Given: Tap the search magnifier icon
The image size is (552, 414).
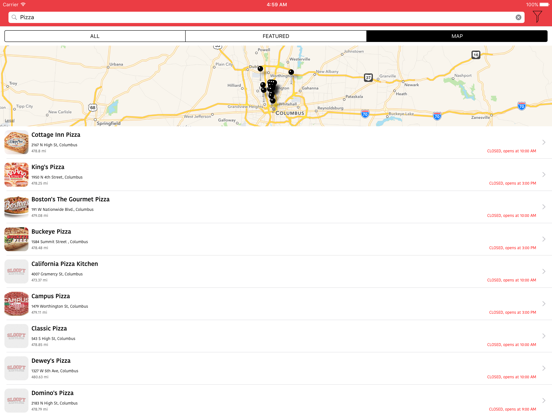Looking at the screenshot, I should (14, 17).
